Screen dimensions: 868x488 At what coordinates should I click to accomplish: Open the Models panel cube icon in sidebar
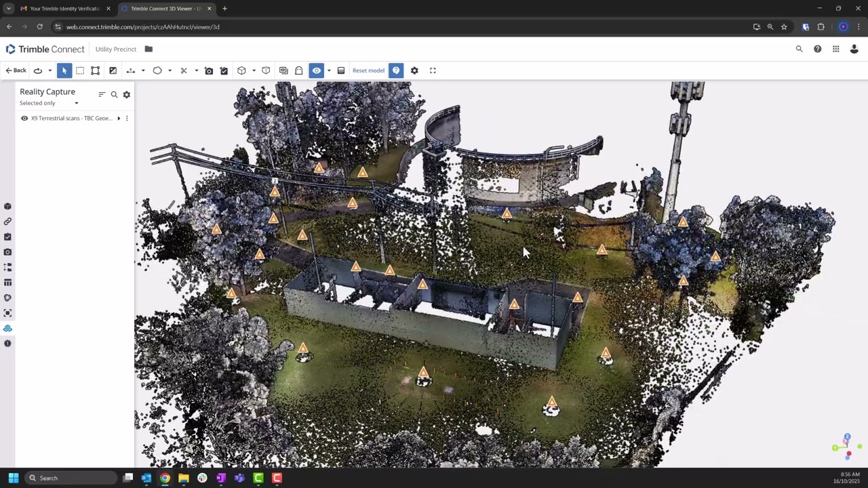click(7, 206)
